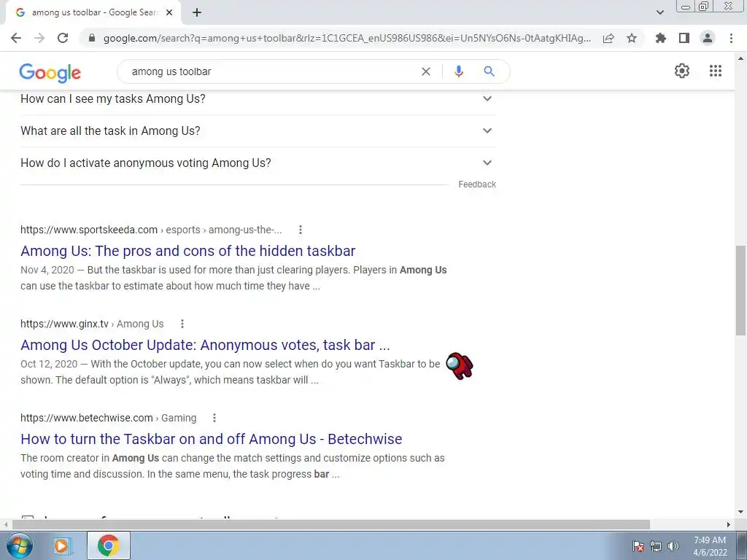Bookmark this page with the star
The height and width of the screenshot is (560, 747).
632,38
